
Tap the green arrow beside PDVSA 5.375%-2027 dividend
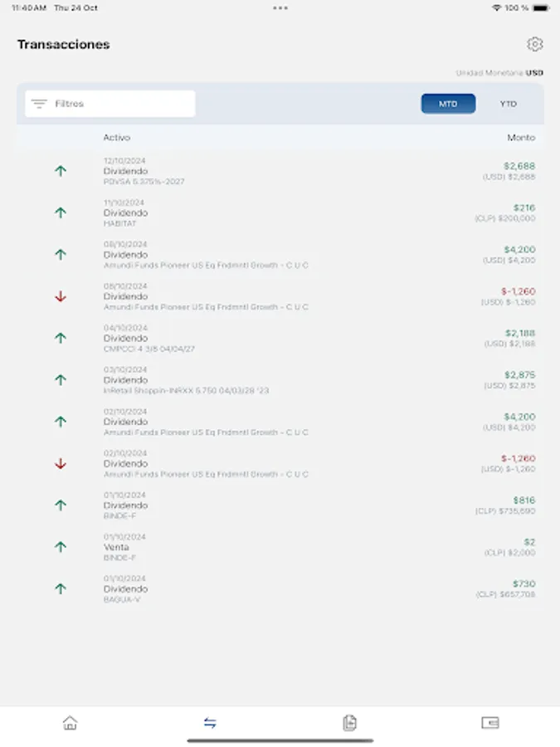click(x=60, y=171)
